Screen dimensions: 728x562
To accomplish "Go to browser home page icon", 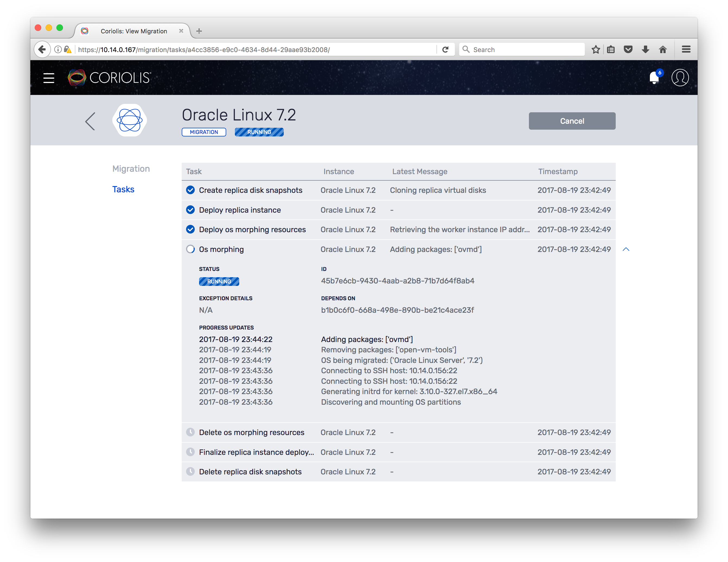I will click(x=663, y=50).
